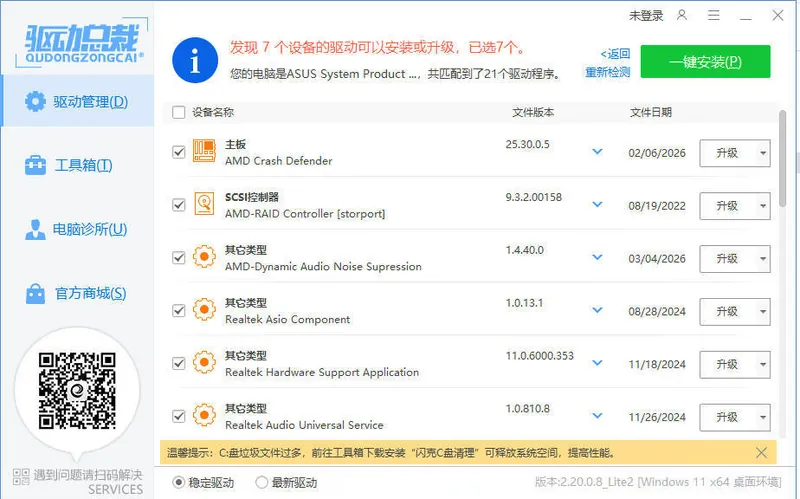The image size is (800, 499).
Task: Open upgrade dropdown arrow for Realtek Audio Universal Service
Action: 763,417
